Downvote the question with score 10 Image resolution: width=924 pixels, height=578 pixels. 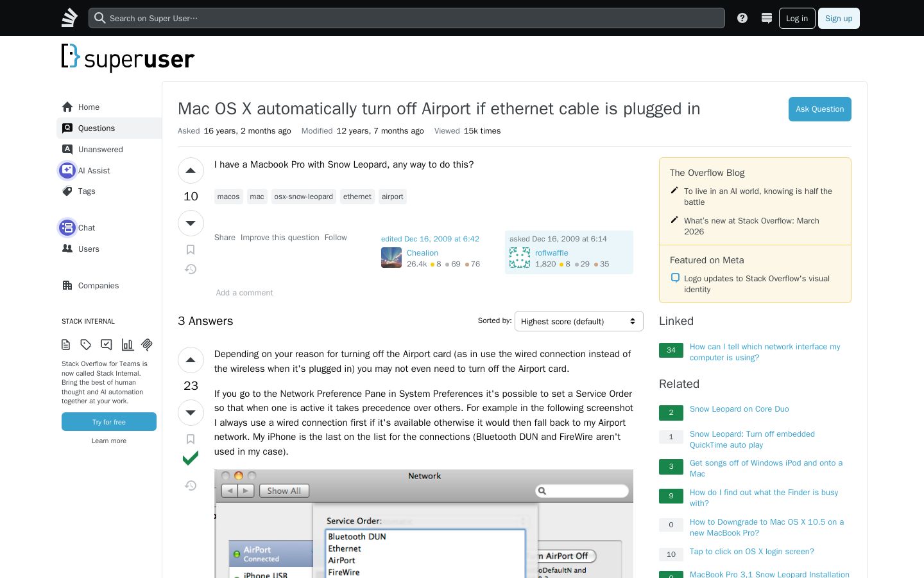[191, 223]
